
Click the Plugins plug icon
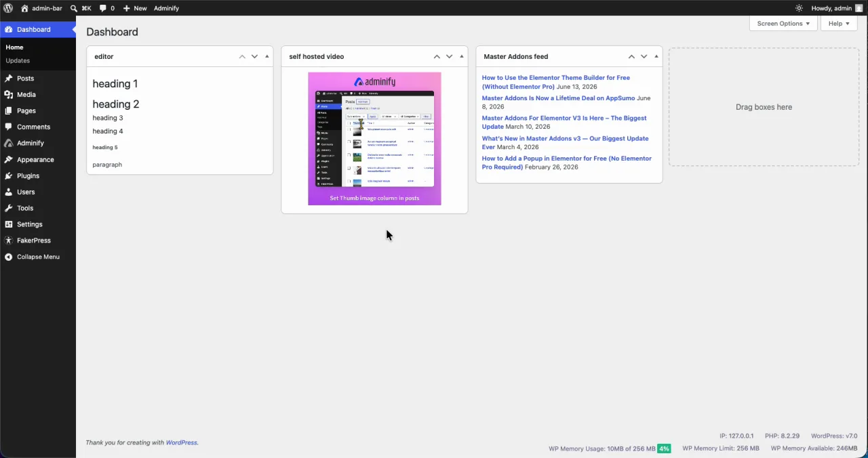pos(8,175)
